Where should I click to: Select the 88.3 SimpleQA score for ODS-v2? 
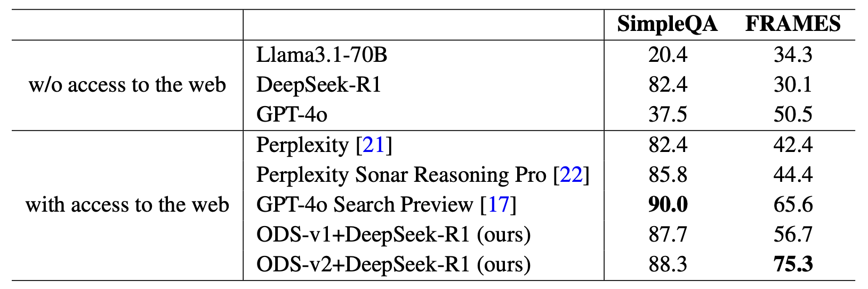click(668, 264)
